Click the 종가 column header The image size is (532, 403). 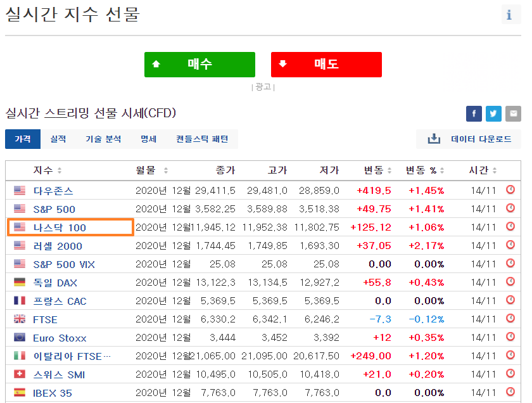225,170
